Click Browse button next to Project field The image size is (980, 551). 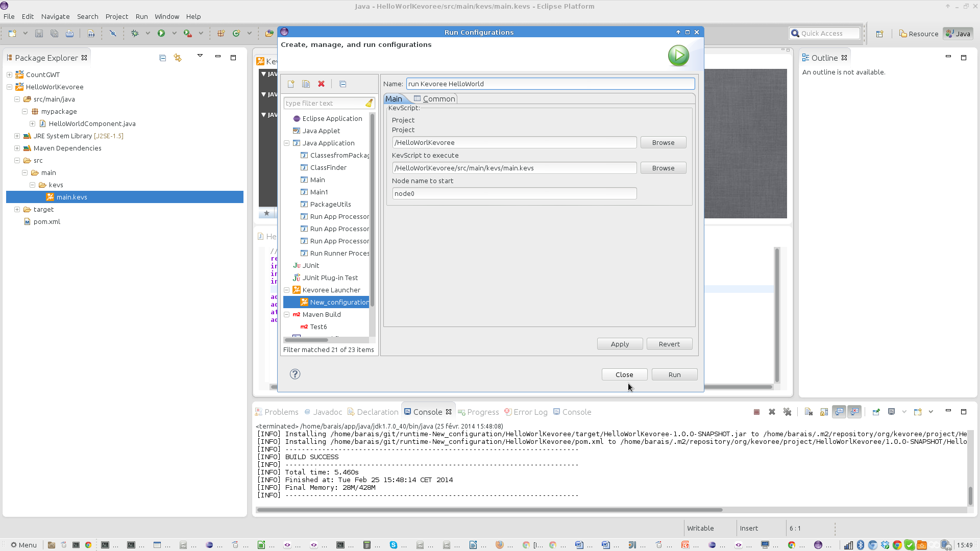tap(663, 143)
